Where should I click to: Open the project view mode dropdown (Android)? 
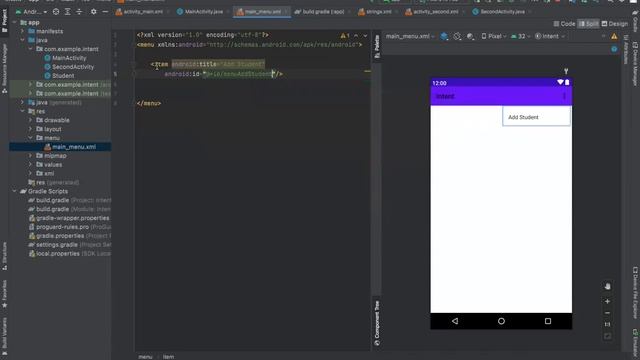pos(31,12)
